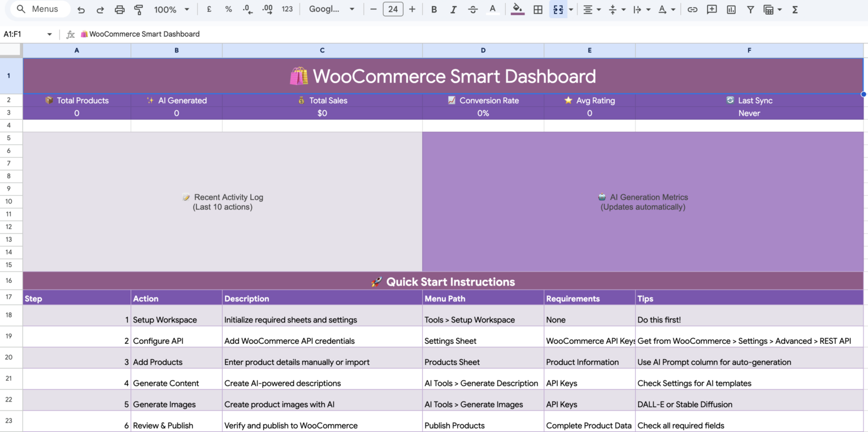
Task: Increase decimal places icon
Action: point(267,10)
